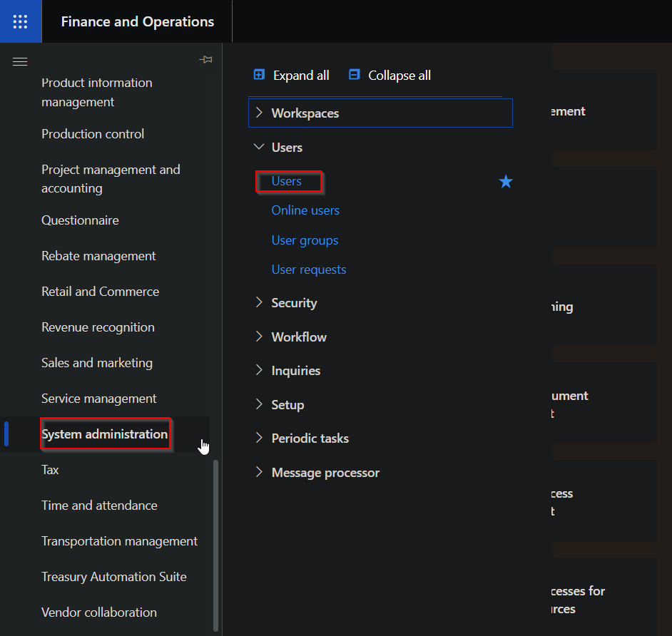
Task: Collapse the navigation pane hamburger icon
Action: [x=20, y=61]
